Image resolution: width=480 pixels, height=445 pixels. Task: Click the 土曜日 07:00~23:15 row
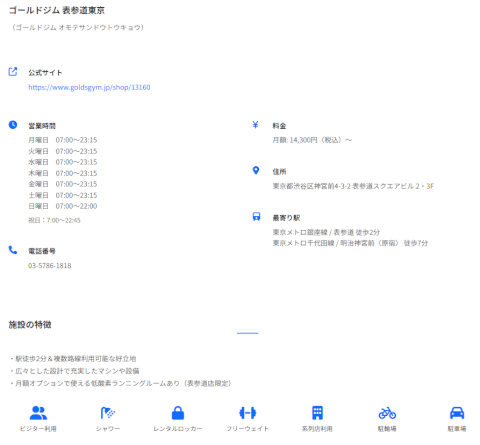[x=63, y=195]
